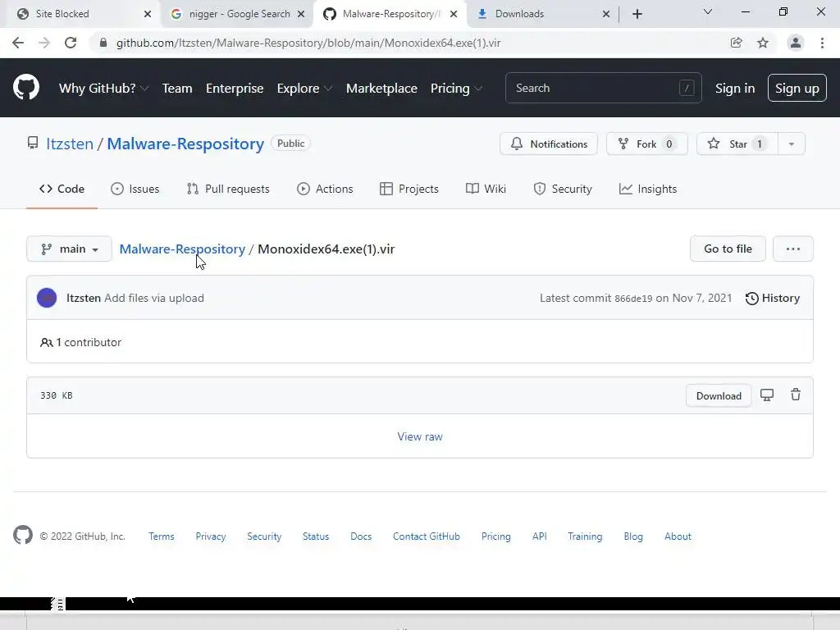The width and height of the screenshot is (840, 630).
Task: Click the View raw link
Action: coord(420,436)
